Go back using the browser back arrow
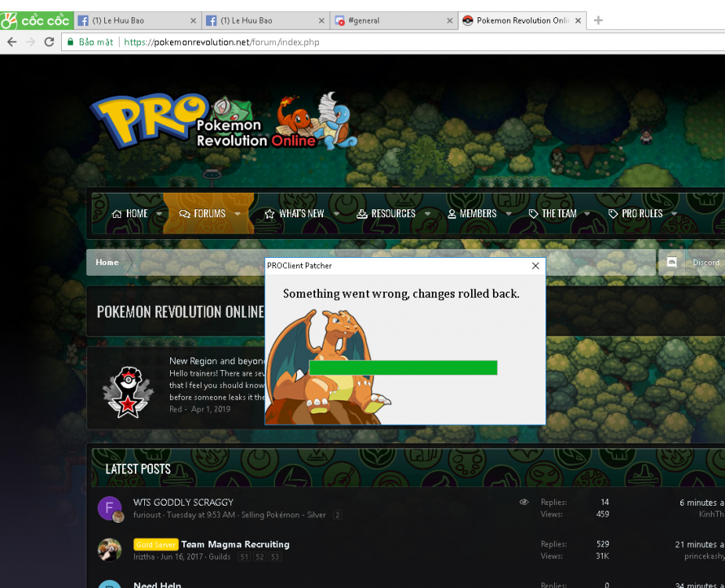 [x=12, y=42]
